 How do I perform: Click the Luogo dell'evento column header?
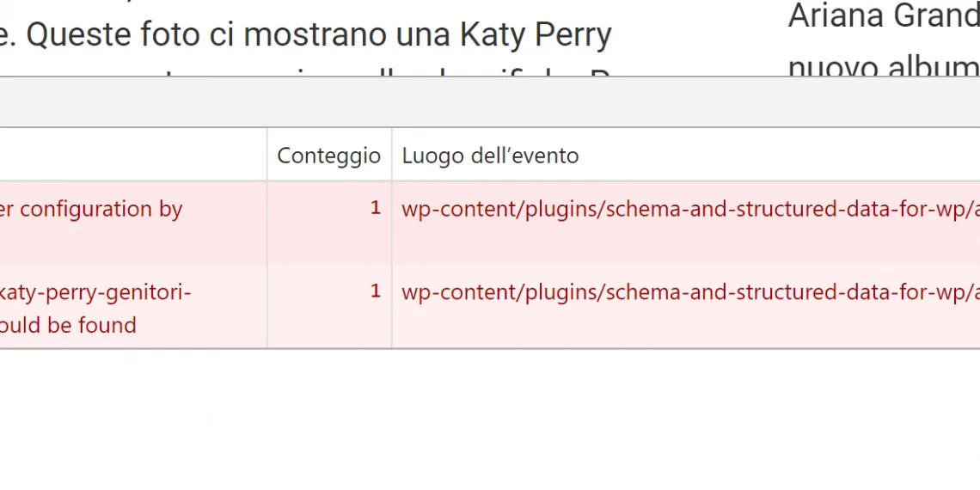490,156
